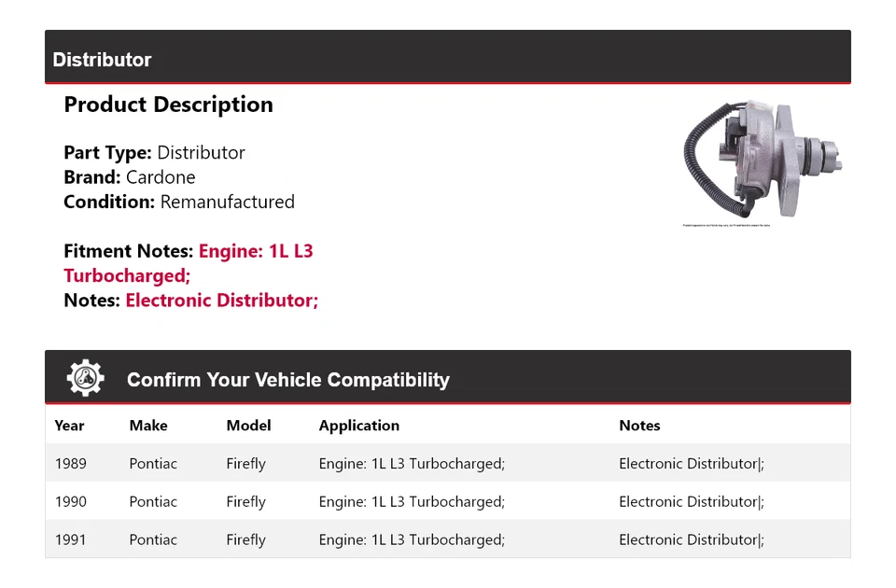
Task: Click the Confirm Your Vehicle Compatibility heading
Action: click(287, 380)
